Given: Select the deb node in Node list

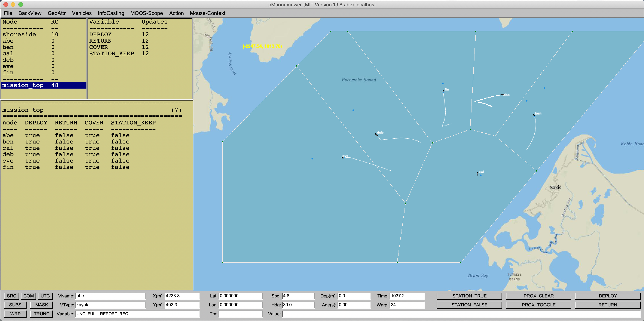Looking at the screenshot, I should tap(44, 60).
